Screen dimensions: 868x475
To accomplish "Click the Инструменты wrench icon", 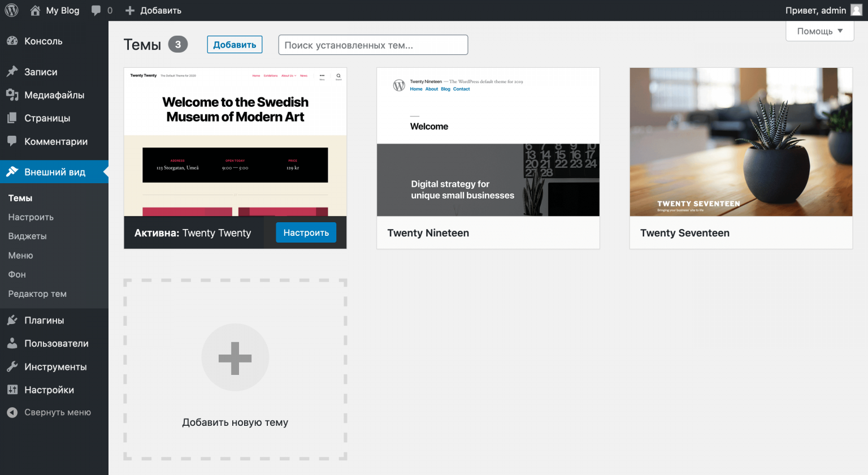I will (12, 366).
